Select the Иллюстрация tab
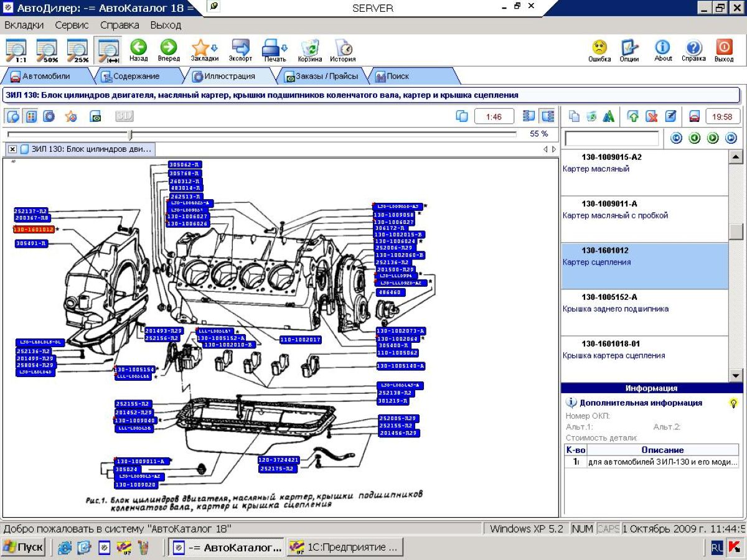747x560 pixels. (230, 77)
